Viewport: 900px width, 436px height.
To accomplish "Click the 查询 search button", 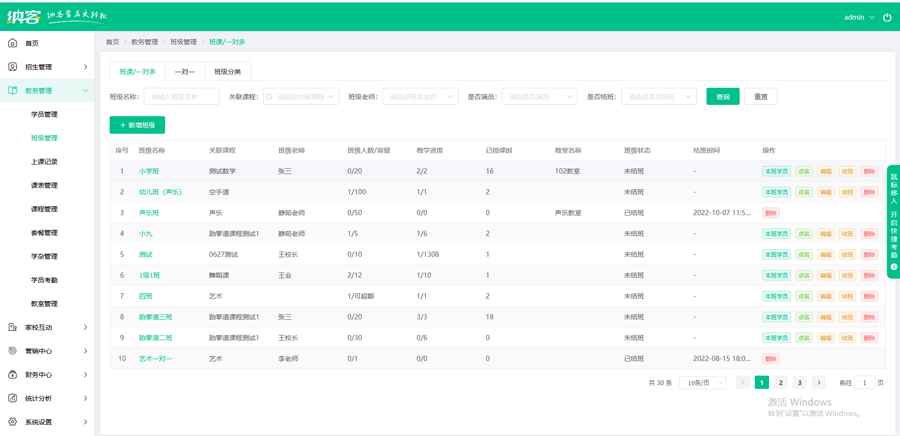I will point(723,96).
